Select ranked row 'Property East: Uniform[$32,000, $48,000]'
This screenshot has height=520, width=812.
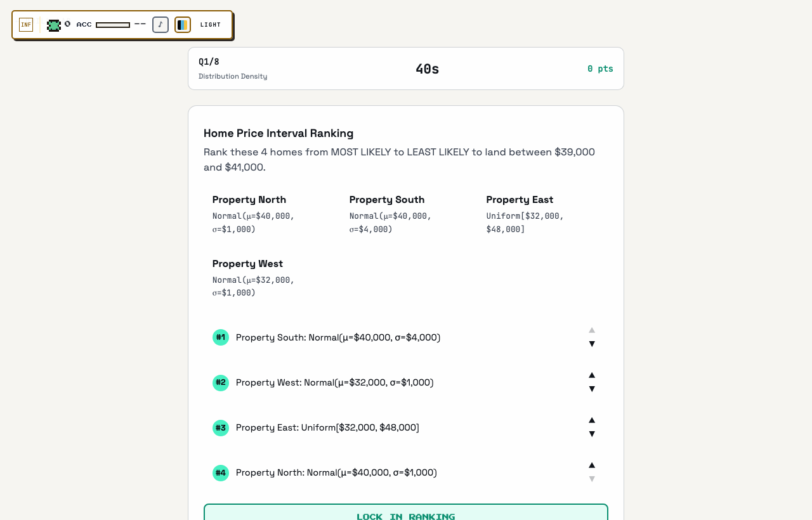(x=406, y=427)
